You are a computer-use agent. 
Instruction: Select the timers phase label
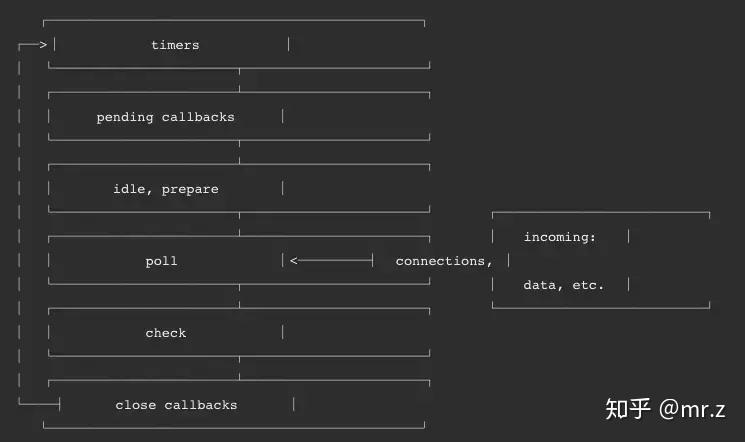tap(175, 45)
